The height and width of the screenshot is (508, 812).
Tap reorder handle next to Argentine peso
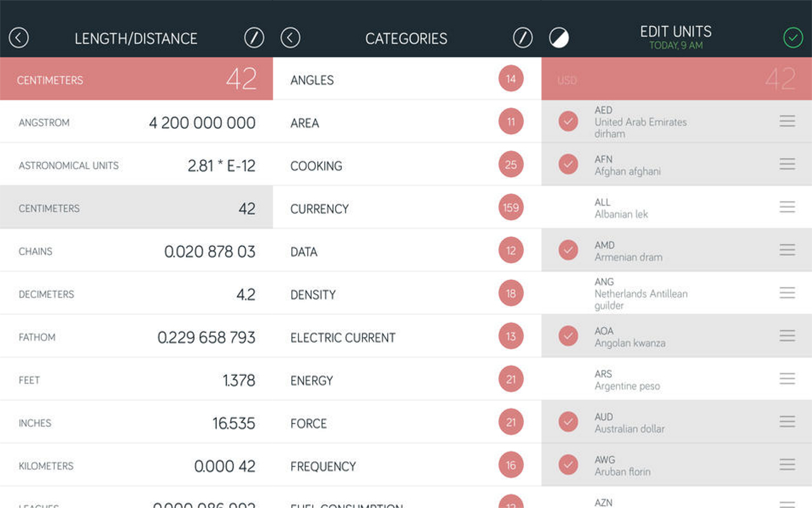coord(787,378)
